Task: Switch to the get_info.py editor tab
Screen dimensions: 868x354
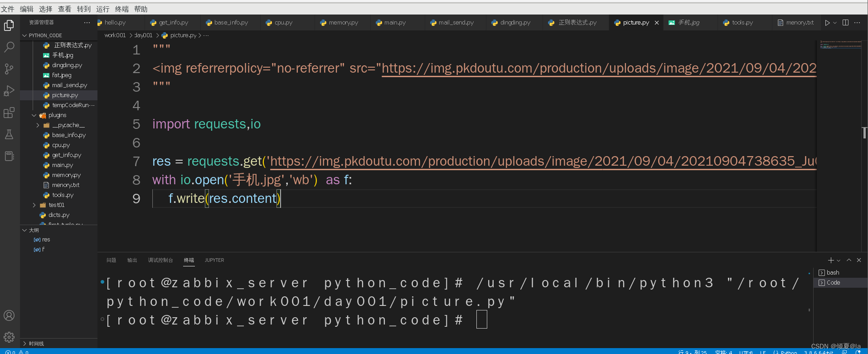Action: (x=173, y=23)
